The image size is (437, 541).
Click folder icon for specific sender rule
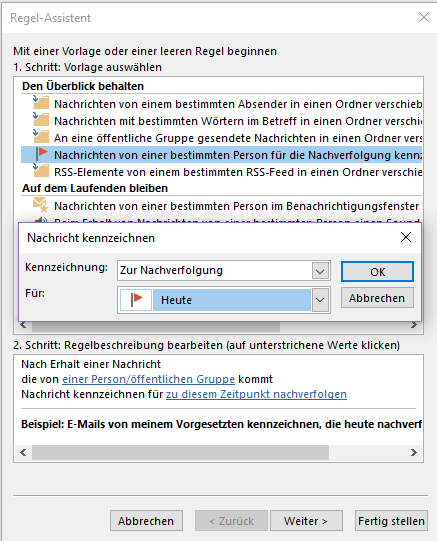pos(41,102)
